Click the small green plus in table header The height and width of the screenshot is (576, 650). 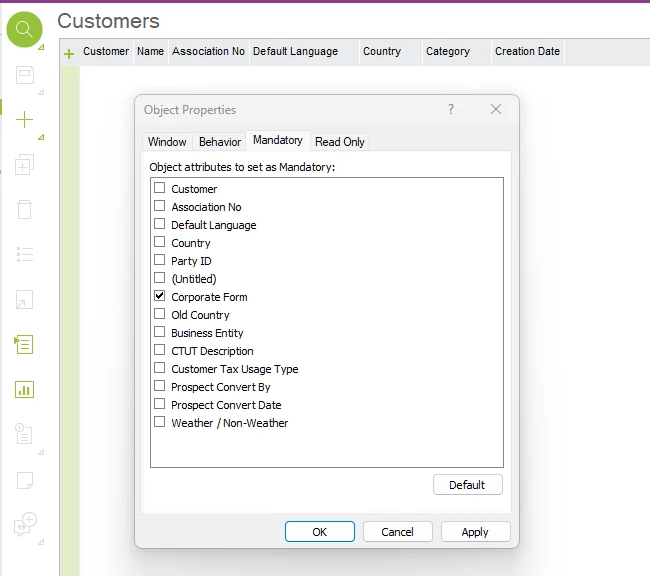point(69,53)
